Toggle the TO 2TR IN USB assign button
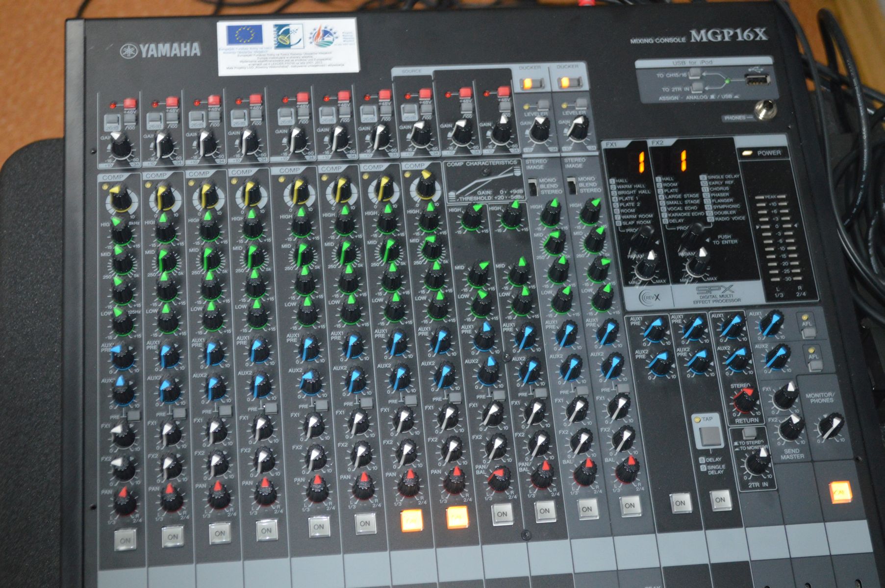The image size is (885, 588). (697, 88)
